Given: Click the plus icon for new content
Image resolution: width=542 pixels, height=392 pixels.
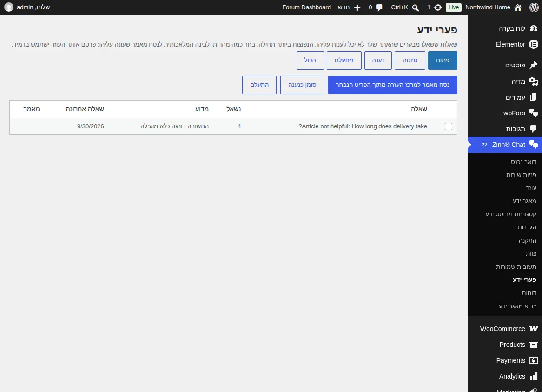Looking at the screenshot, I should pyautogui.click(x=357, y=7).
